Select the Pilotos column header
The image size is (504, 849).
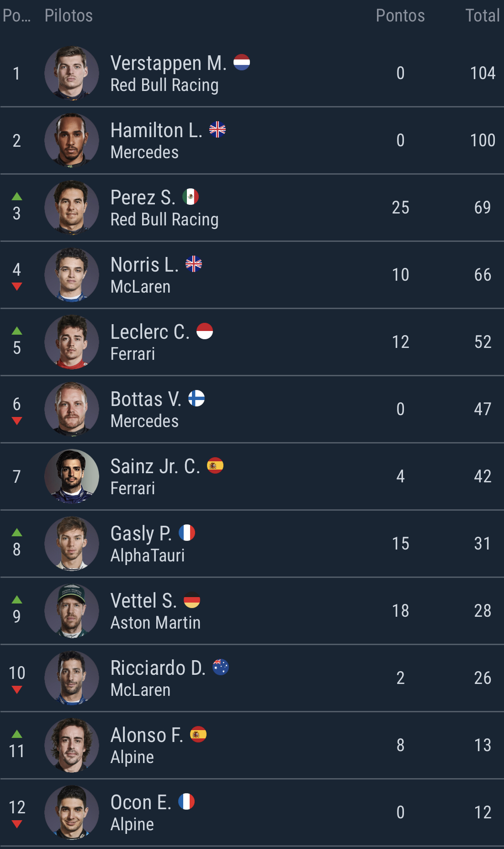point(69,16)
